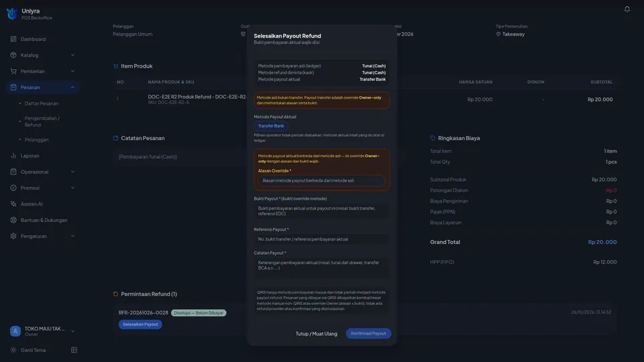Click the Catatan Pesanan note icon
The width and height of the screenshot is (644, 362).
tap(115, 138)
